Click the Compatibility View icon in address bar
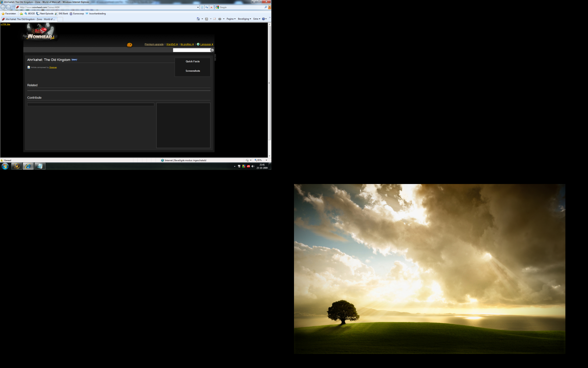The image size is (588, 368). [x=202, y=7]
